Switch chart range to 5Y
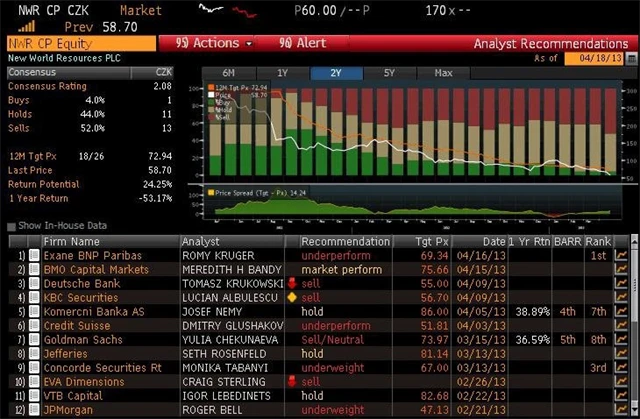 [x=390, y=73]
